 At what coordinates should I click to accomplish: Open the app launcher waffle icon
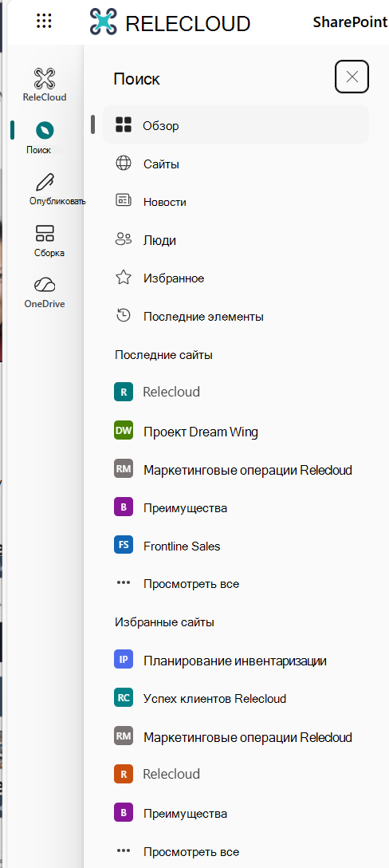(45, 22)
